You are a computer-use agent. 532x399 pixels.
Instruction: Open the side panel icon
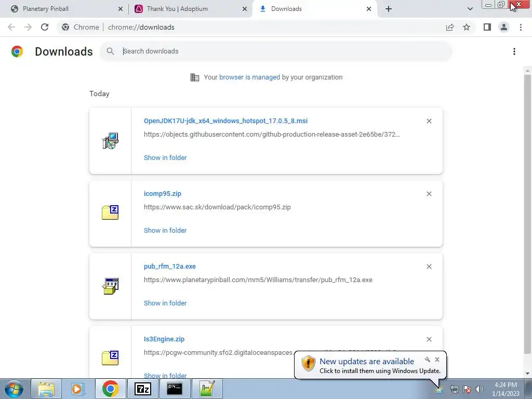[487, 27]
